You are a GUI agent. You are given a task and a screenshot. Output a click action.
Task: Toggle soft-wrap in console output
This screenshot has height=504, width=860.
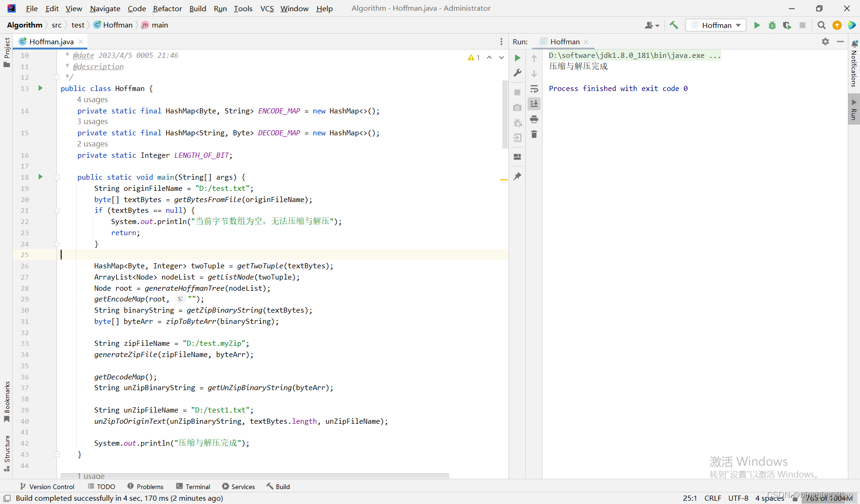coord(534,89)
